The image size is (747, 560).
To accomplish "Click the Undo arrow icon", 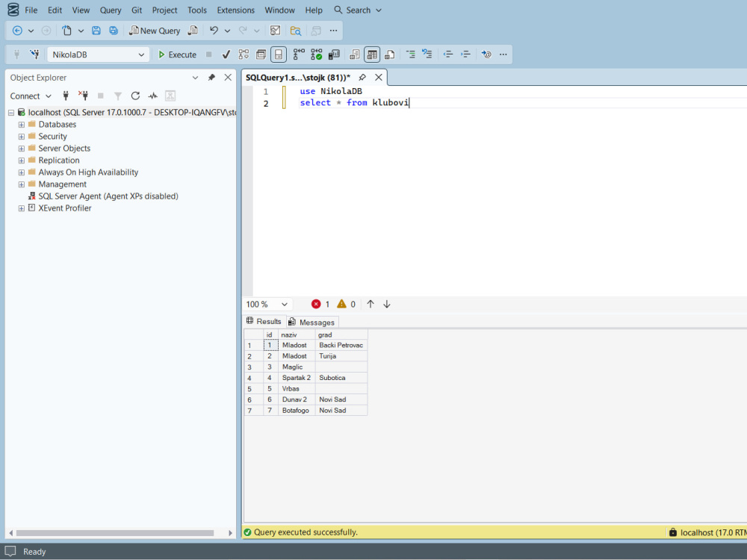I will coord(214,31).
